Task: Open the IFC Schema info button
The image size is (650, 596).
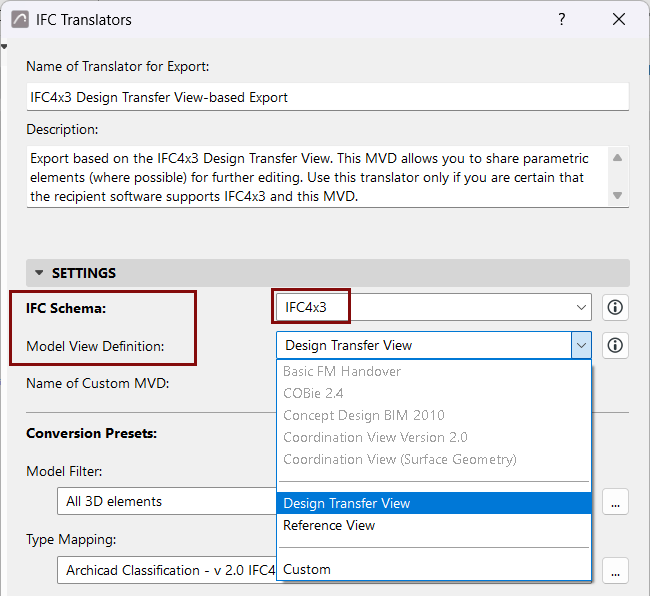Action: 615,307
